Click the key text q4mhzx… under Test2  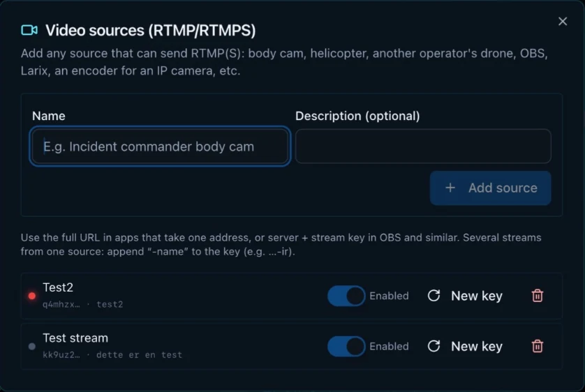click(x=61, y=304)
